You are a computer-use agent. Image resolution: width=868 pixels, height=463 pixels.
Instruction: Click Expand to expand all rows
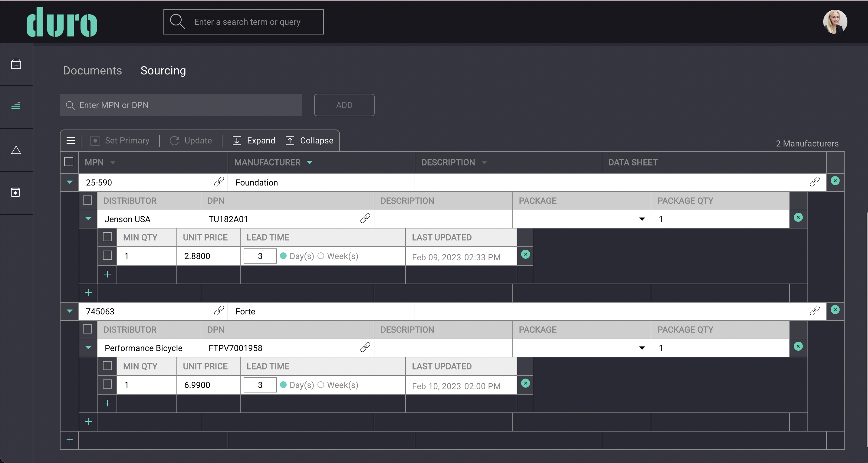pyautogui.click(x=254, y=140)
